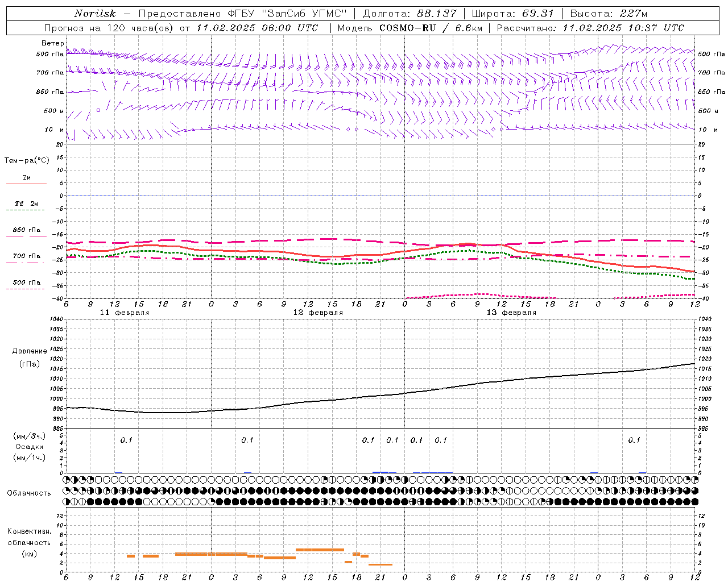Click the 500 гПа temperature legend entry

[27, 282]
